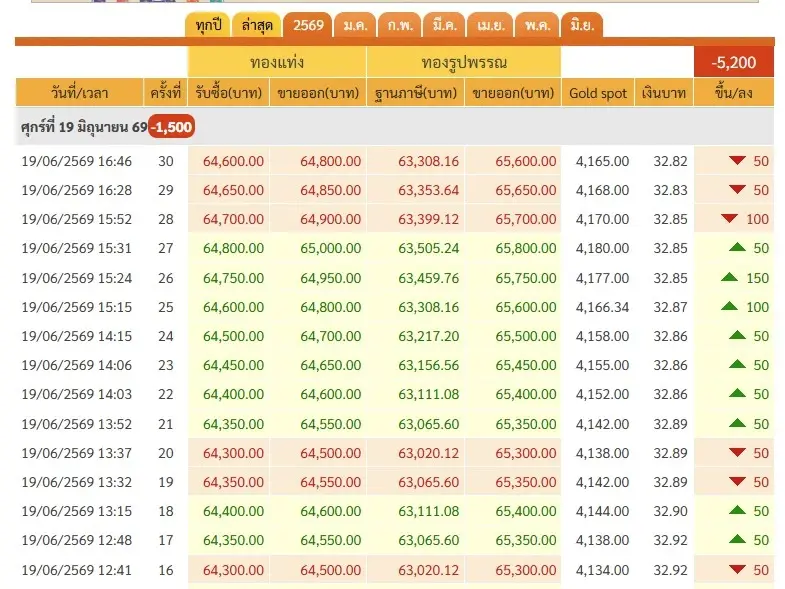Click the วันที่/เวลา column header
The height and width of the screenshot is (589, 785).
click(x=80, y=93)
